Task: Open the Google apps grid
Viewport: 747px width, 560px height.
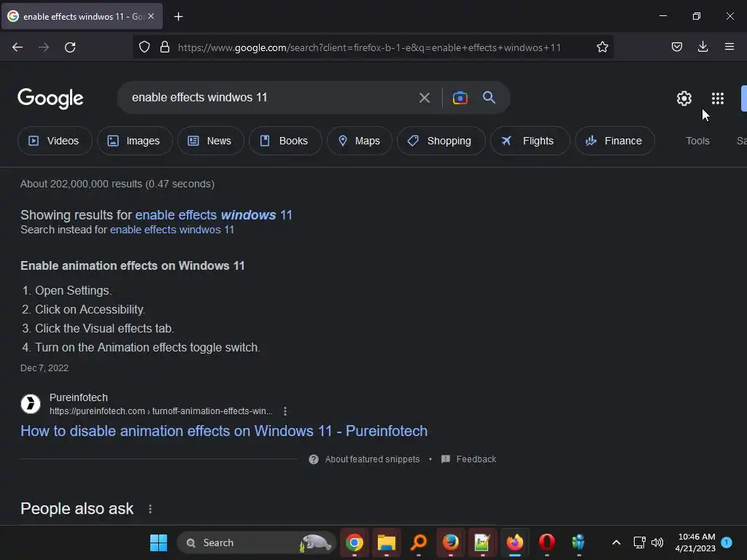Action: point(718,98)
